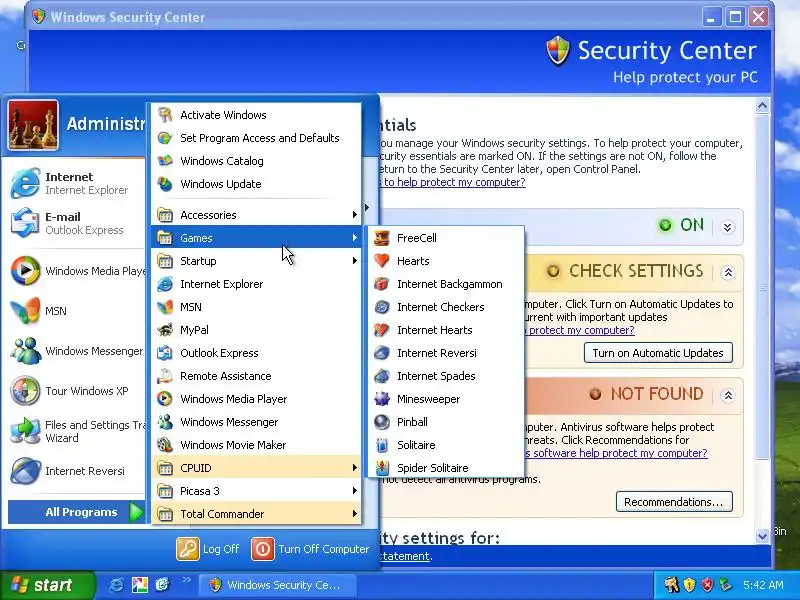This screenshot has height=600, width=800.
Task: Open MyPal browser from programs list
Action: click(256, 330)
